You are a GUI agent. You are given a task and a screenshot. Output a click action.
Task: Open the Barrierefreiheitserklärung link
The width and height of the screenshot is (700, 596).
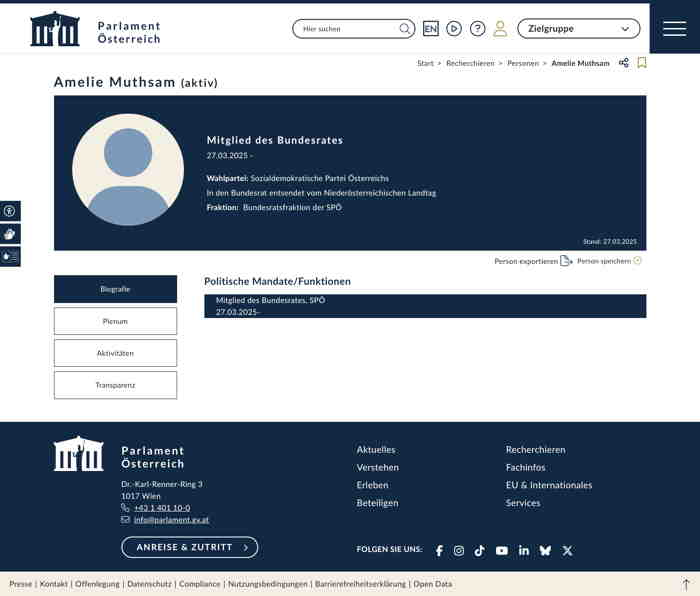click(x=360, y=584)
